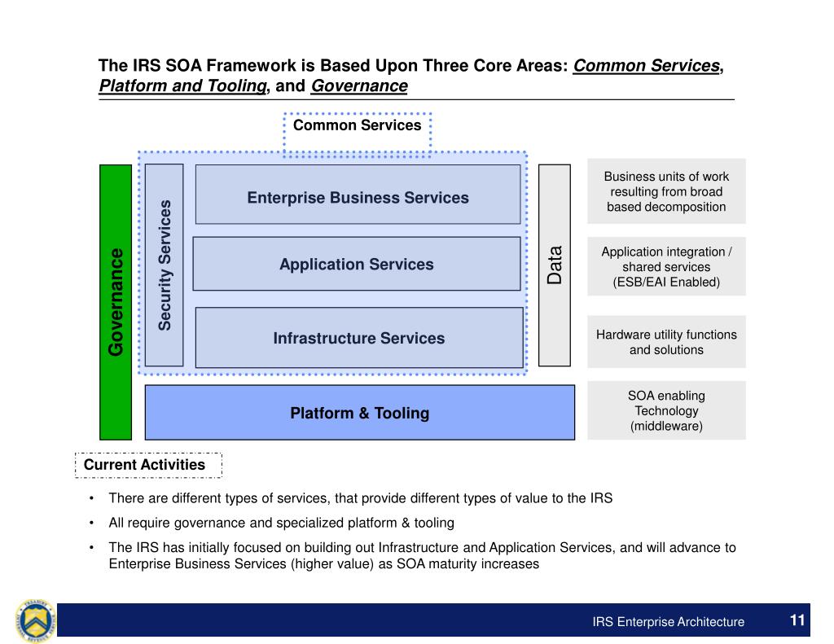The height and width of the screenshot is (644, 834).
Task: Click the IRS Treasury seal logo
Action: click(x=35, y=620)
